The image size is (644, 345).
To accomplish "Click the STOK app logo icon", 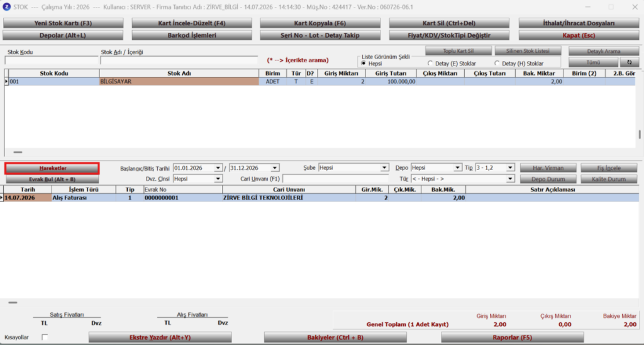I will [x=6, y=7].
